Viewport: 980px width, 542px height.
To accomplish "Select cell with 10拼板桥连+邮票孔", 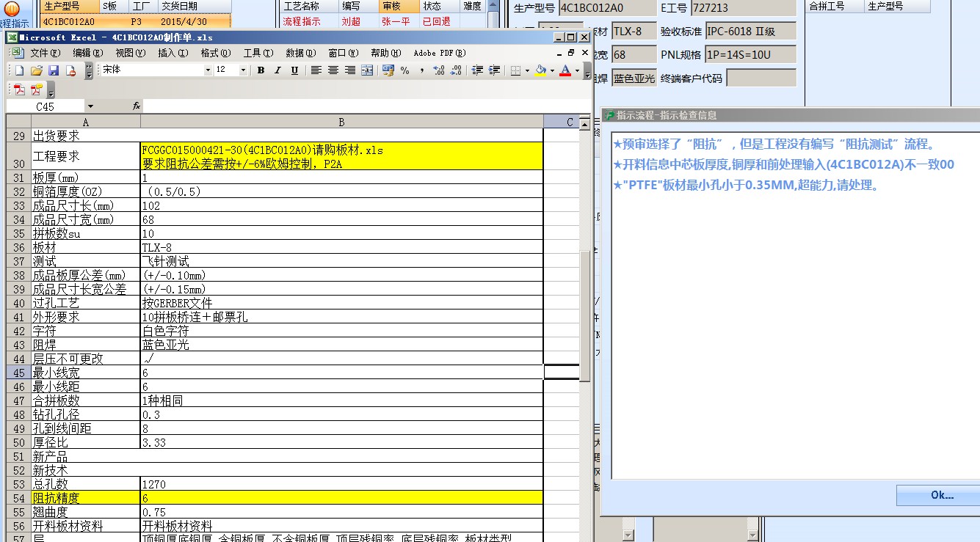I will pos(342,317).
